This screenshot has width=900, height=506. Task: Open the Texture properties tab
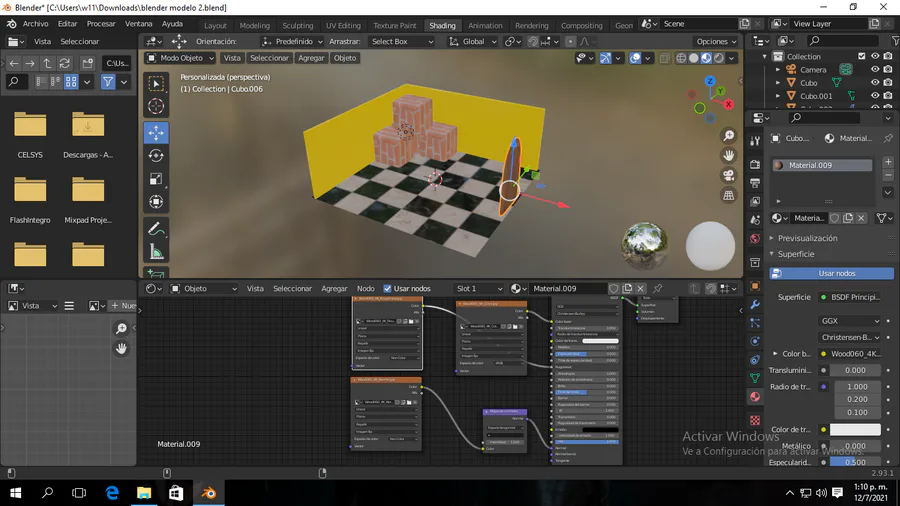(755, 421)
